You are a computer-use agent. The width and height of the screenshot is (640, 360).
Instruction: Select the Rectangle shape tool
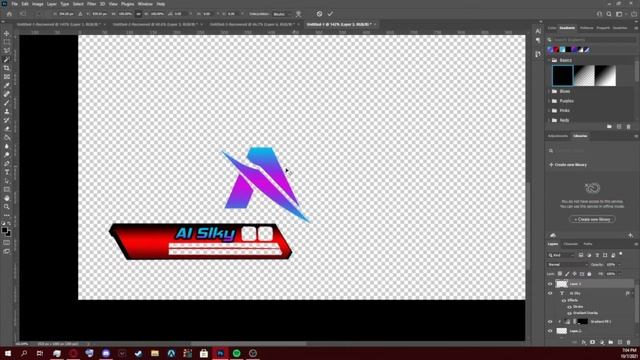(x=7, y=189)
